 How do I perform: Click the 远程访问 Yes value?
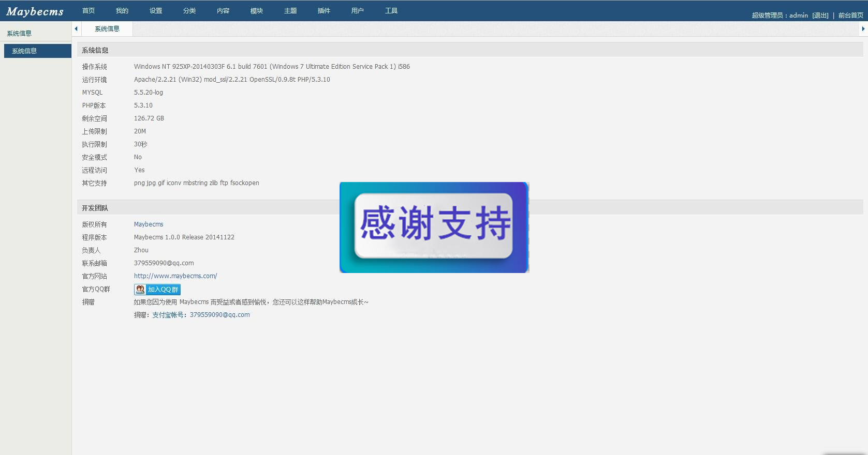pyautogui.click(x=139, y=170)
